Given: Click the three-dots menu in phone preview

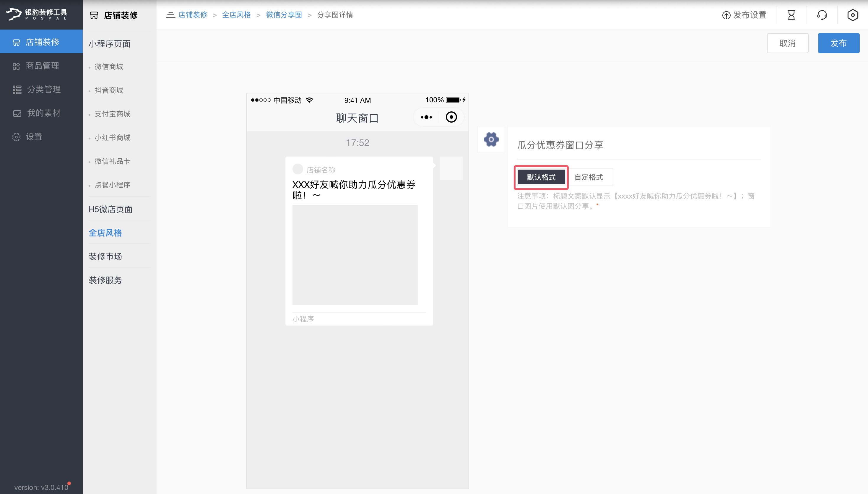Looking at the screenshot, I should click(426, 117).
